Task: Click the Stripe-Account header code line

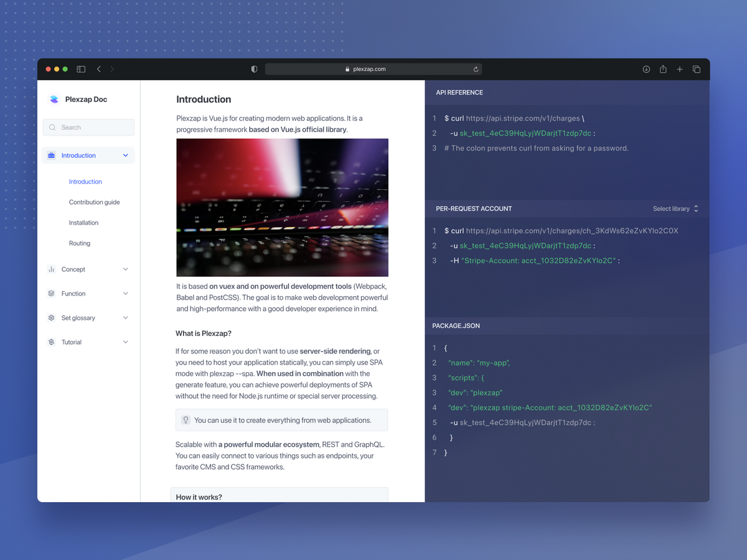Action: 535,261
